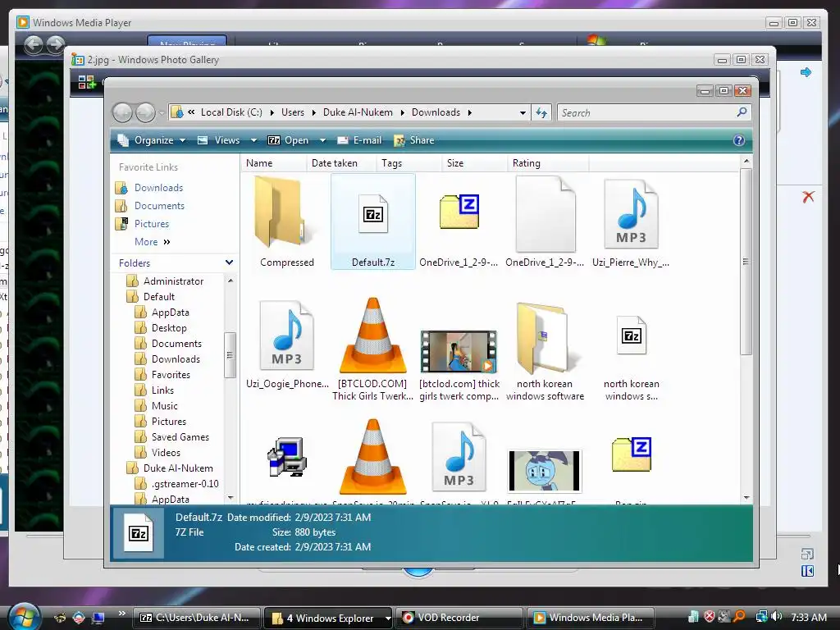840x630 pixels.
Task: Select the MP3 file in bottom row
Action: click(459, 457)
